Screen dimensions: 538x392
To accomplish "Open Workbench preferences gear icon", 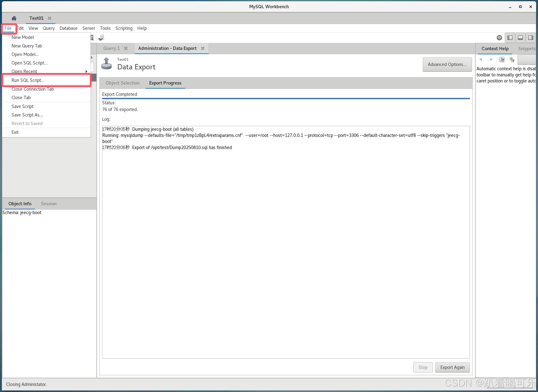I will click(x=499, y=38).
